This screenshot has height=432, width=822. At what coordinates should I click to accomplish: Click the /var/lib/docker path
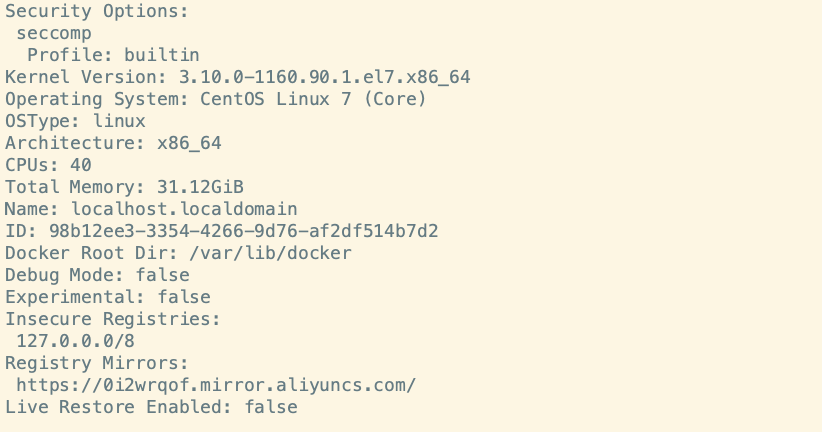pyautogui.click(x=270, y=253)
